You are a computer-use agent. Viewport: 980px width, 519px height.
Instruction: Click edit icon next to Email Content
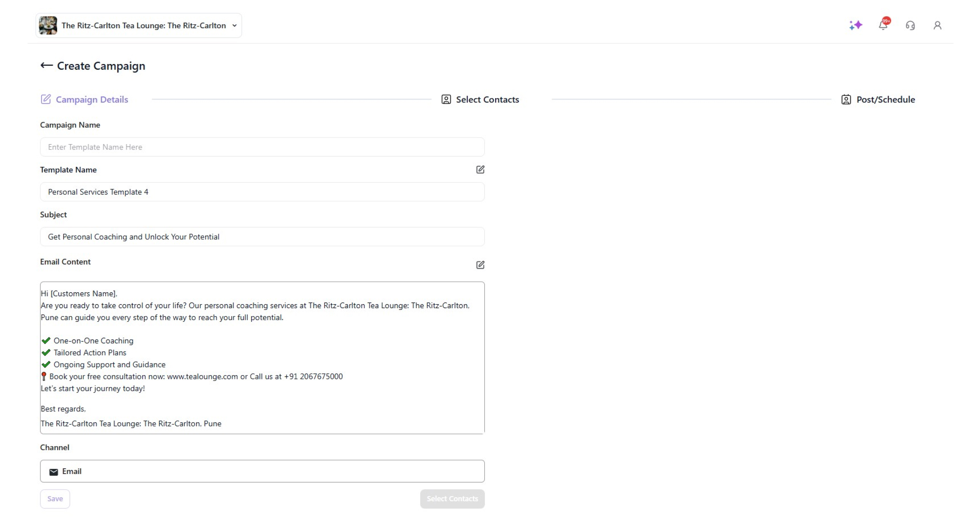click(480, 265)
